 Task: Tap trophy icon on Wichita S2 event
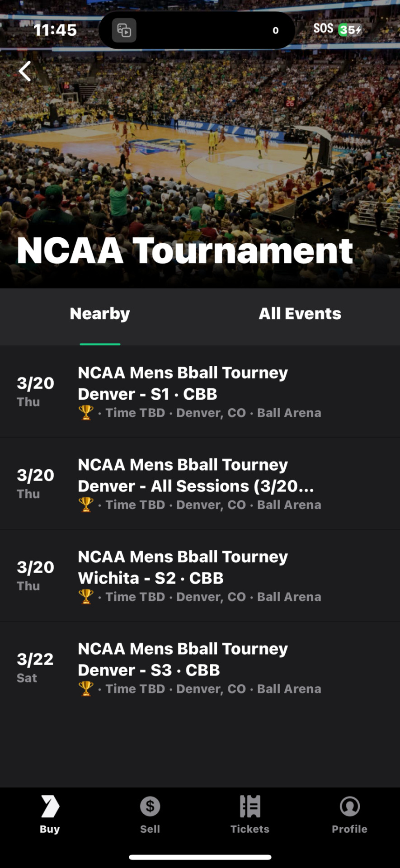tap(86, 596)
